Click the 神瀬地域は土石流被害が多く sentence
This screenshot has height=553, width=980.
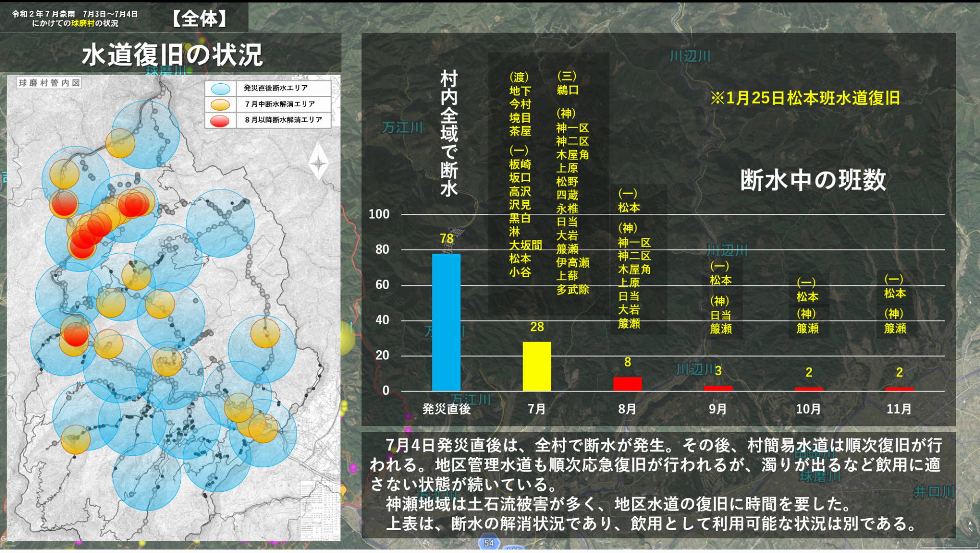pyautogui.click(x=619, y=504)
